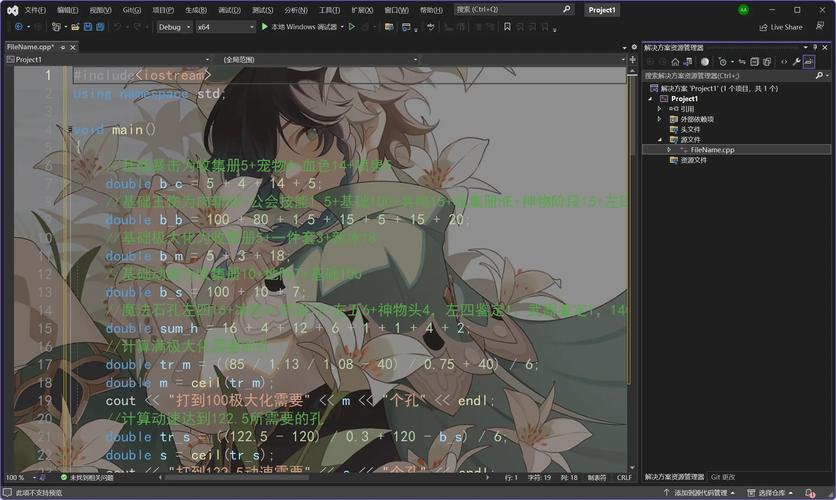Click the editor vertical scrollbar

pos(632,267)
